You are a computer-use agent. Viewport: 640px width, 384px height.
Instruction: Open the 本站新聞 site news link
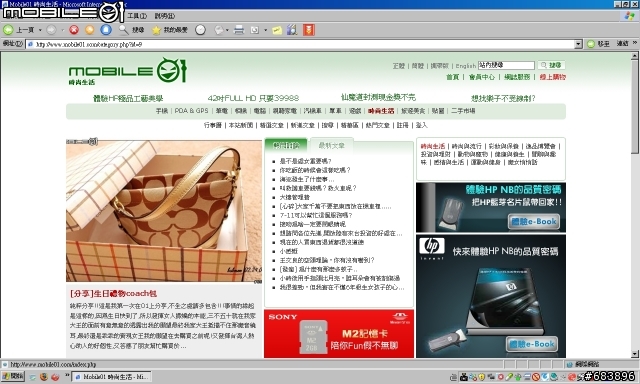point(241,125)
